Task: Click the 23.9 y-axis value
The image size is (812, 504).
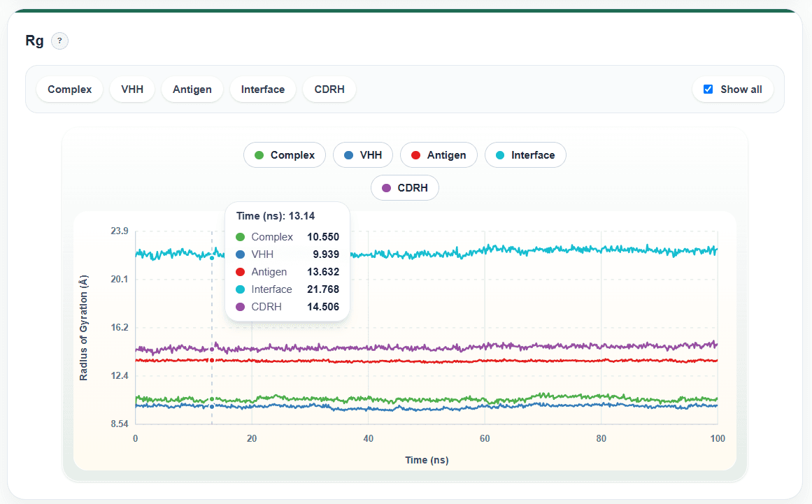Action: coord(119,231)
